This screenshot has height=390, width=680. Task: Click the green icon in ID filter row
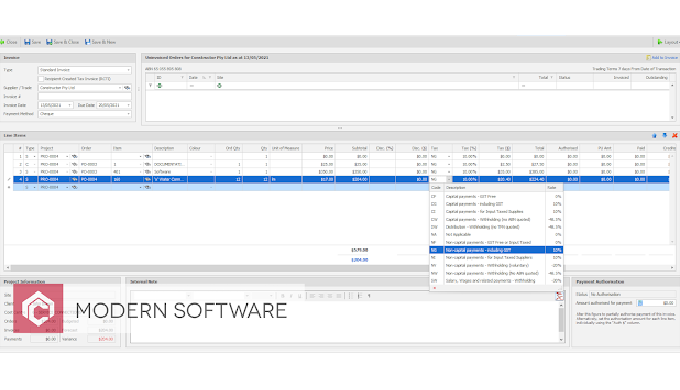[159, 86]
